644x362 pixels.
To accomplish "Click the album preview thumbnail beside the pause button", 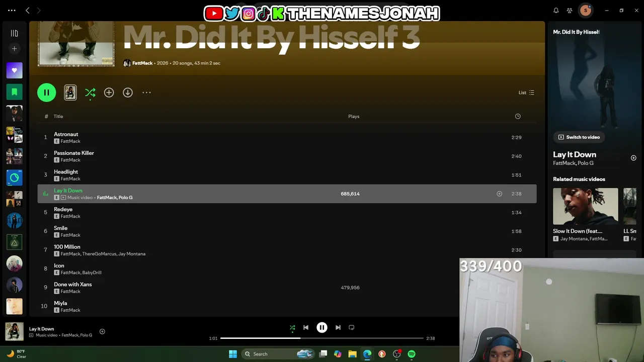I will click(x=70, y=93).
